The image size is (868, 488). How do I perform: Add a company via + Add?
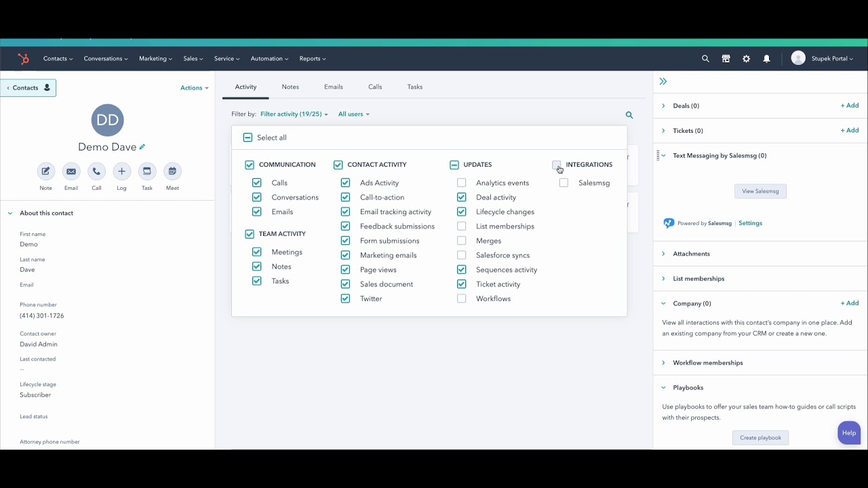click(x=850, y=304)
